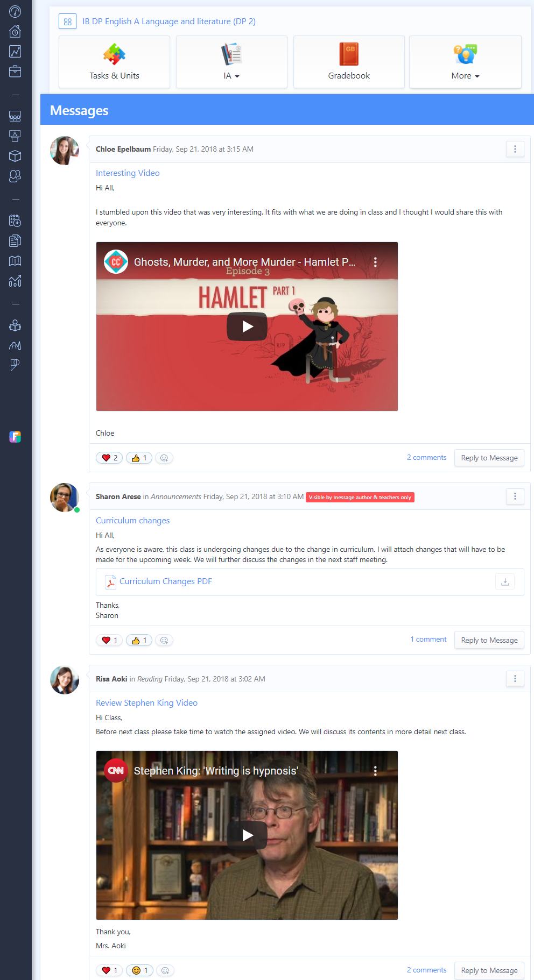Reply to Sharon Arese's message

tap(489, 640)
